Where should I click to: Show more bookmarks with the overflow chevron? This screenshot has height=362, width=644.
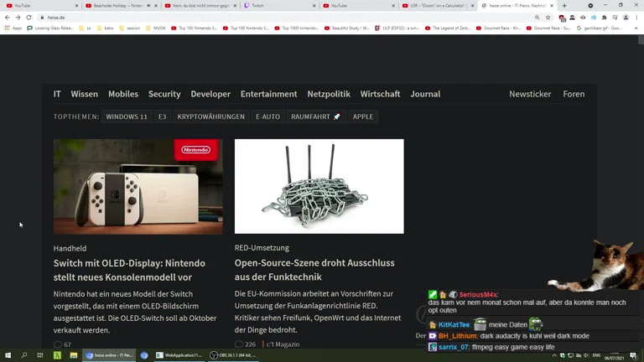636,28
